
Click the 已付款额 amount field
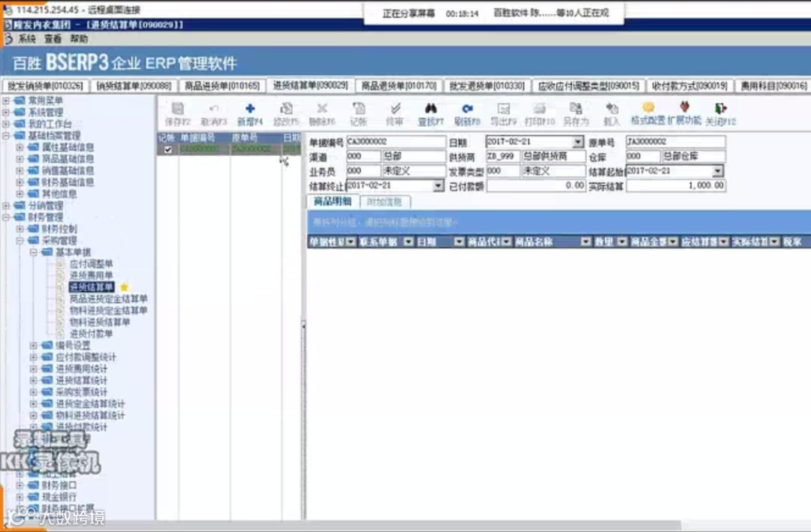[536, 185]
